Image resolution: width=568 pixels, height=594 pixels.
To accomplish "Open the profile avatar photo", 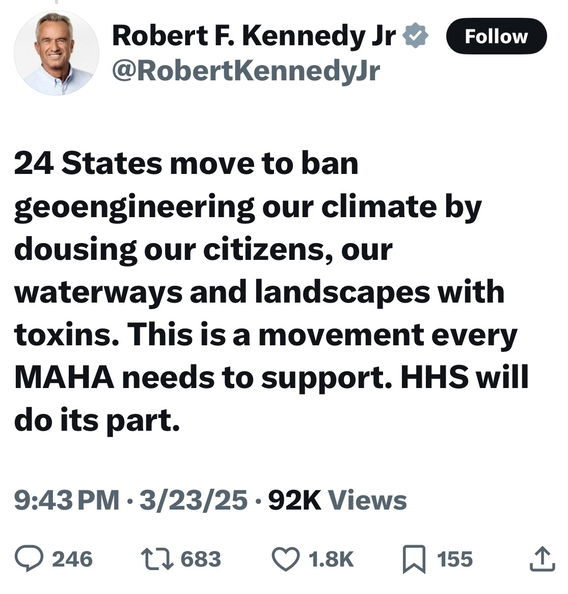I will click(x=56, y=53).
